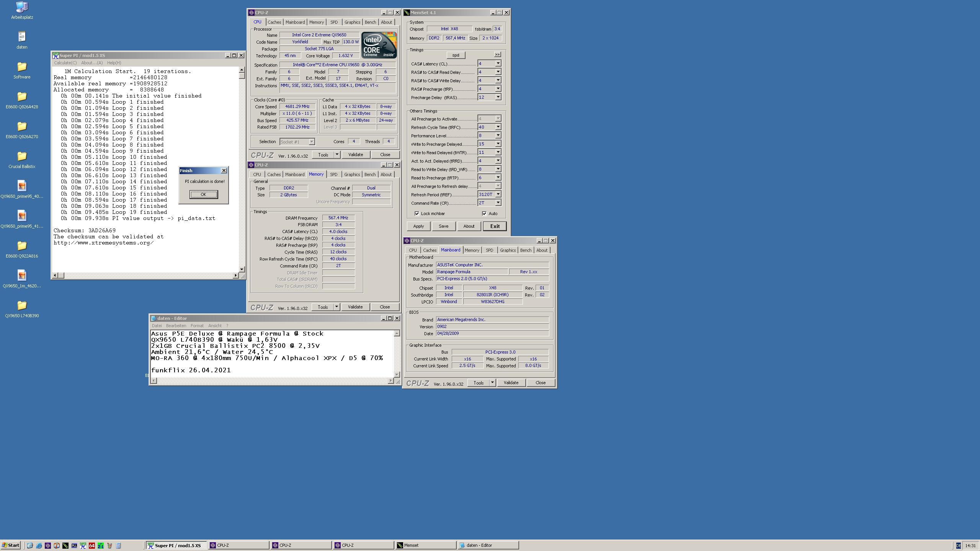
Task: Click the Intel Core 2 Extreme logo
Action: [x=379, y=45]
